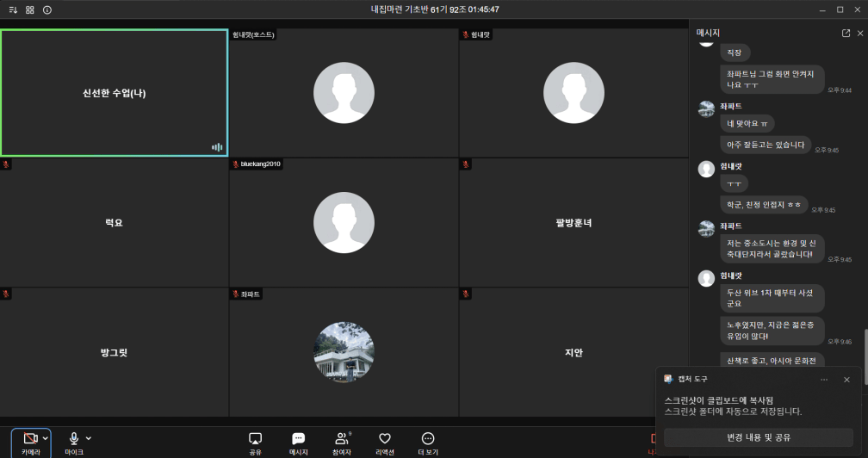This screenshot has width=868, height=458.
Task: Click the screen share (공유) icon
Action: coord(255,439)
